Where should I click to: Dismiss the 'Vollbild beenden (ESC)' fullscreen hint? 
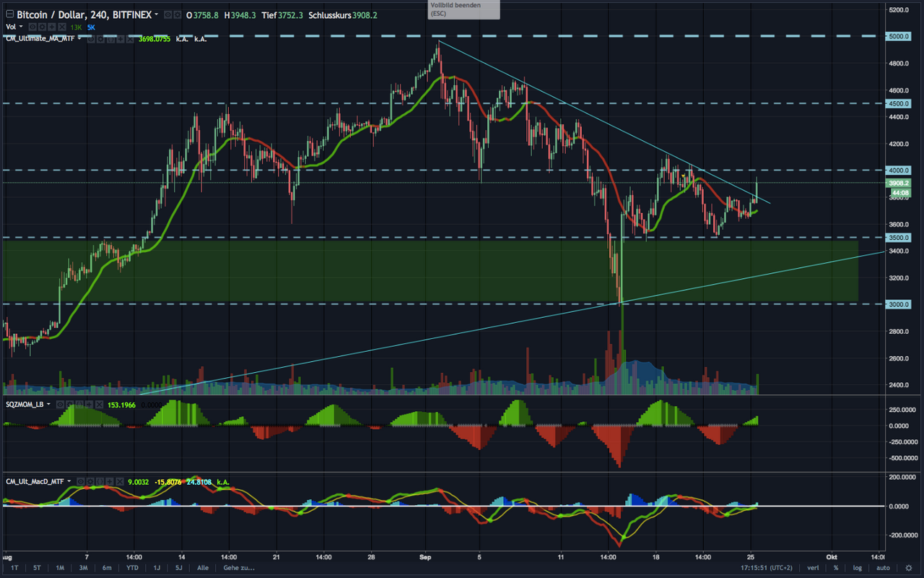(x=463, y=9)
